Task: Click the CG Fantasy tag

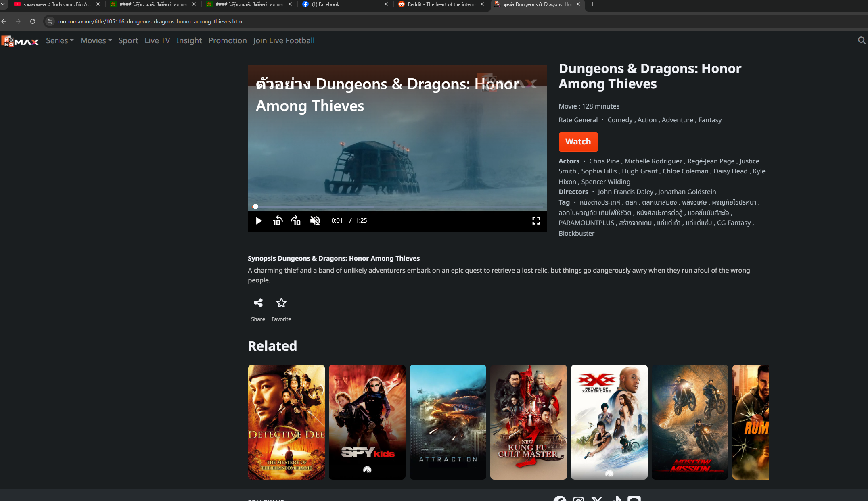Action: pyautogui.click(x=734, y=223)
